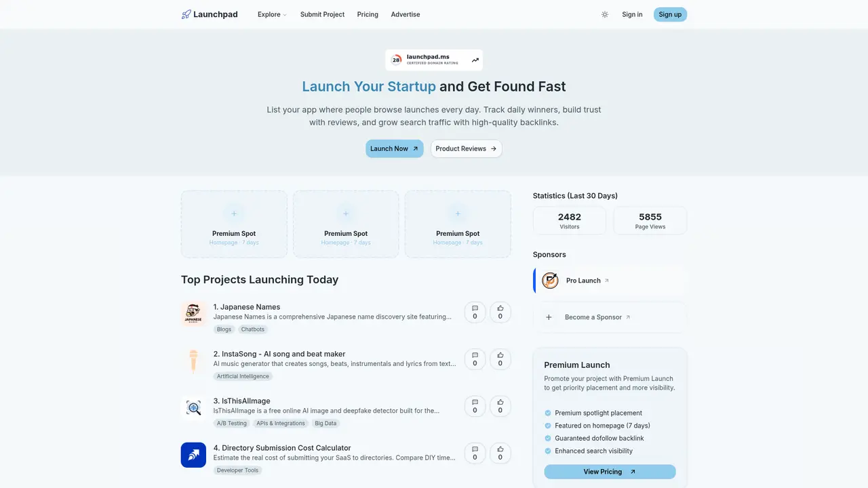Select the Big Data tag
Image resolution: width=868 pixels, height=488 pixels.
325,423
